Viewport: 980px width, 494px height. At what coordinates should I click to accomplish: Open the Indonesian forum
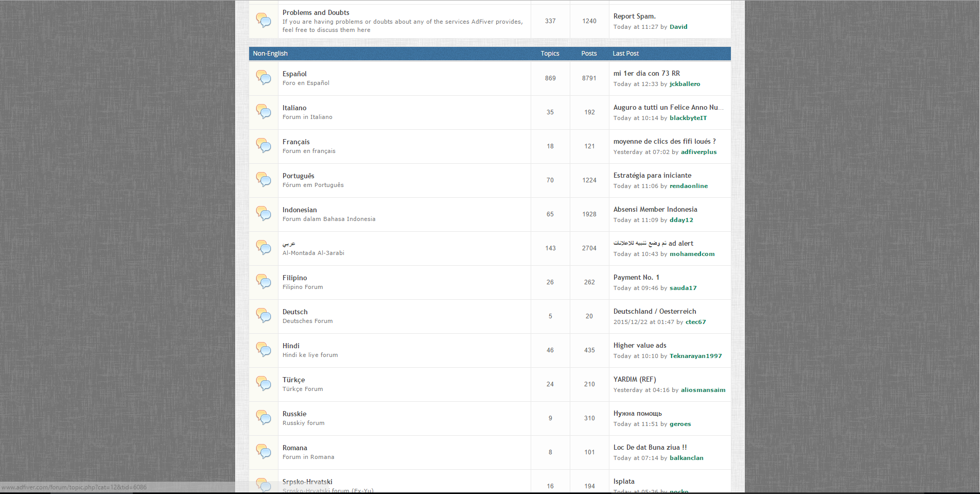pos(300,210)
